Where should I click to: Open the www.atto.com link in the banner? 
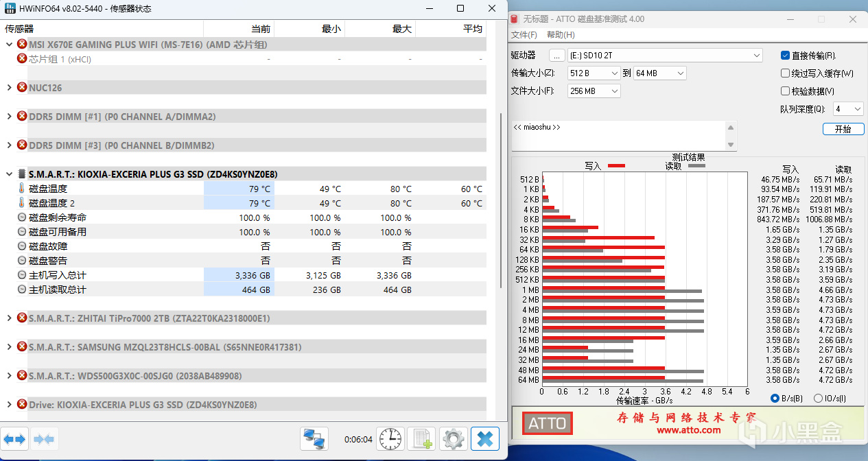click(688, 431)
